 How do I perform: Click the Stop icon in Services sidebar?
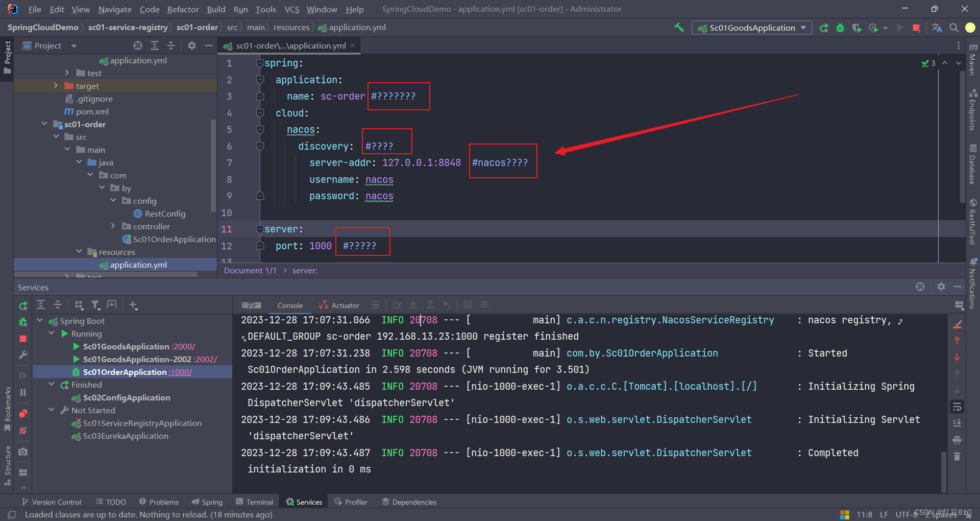coord(23,339)
